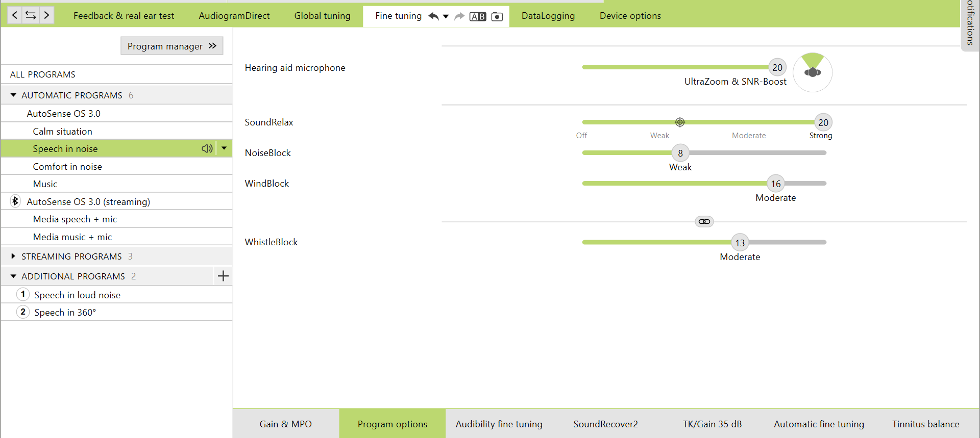
Task: Toggle the speaker icon on Speech in noise
Action: coord(207,148)
